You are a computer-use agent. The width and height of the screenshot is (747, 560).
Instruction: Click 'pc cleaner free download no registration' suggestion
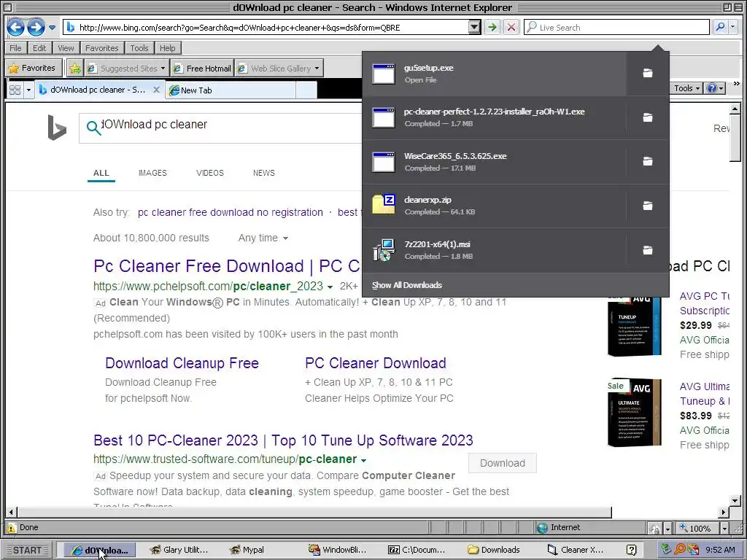(230, 212)
